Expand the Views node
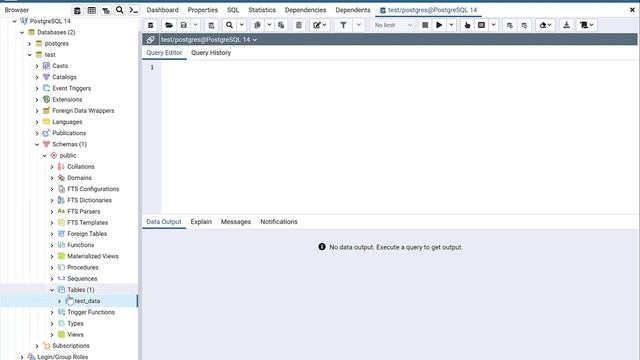640x360 pixels. [52, 335]
